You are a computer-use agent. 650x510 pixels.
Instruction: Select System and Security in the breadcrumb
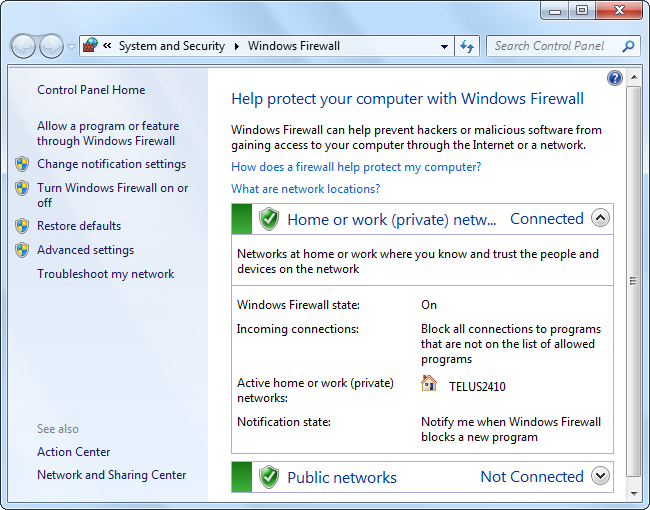(x=173, y=46)
